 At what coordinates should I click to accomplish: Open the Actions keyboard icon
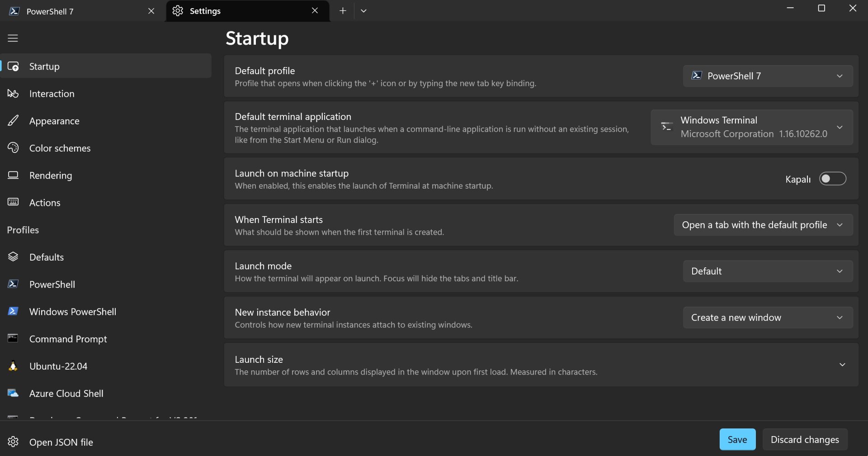point(13,202)
